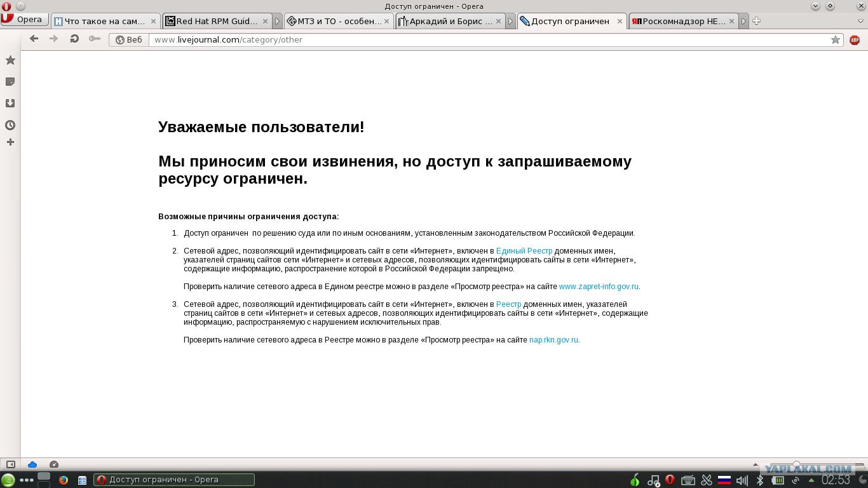Open the Opera Link cloud icon

[32, 464]
